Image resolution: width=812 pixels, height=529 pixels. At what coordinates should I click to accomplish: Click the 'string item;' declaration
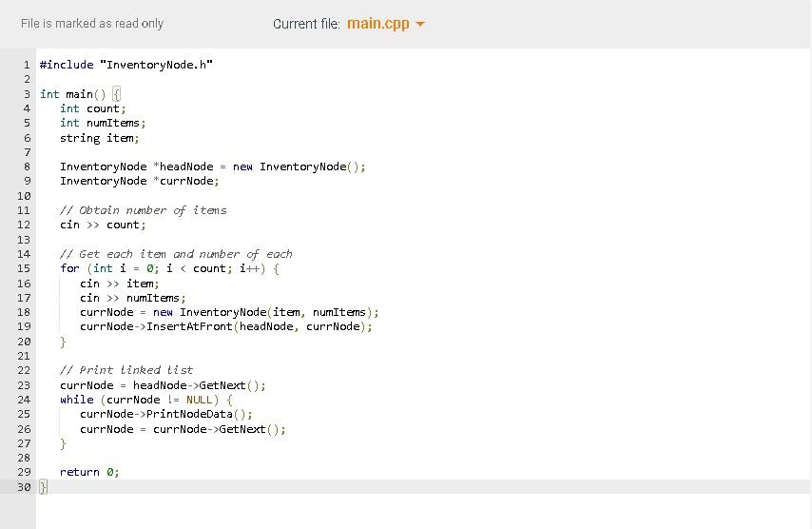(100, 138)
